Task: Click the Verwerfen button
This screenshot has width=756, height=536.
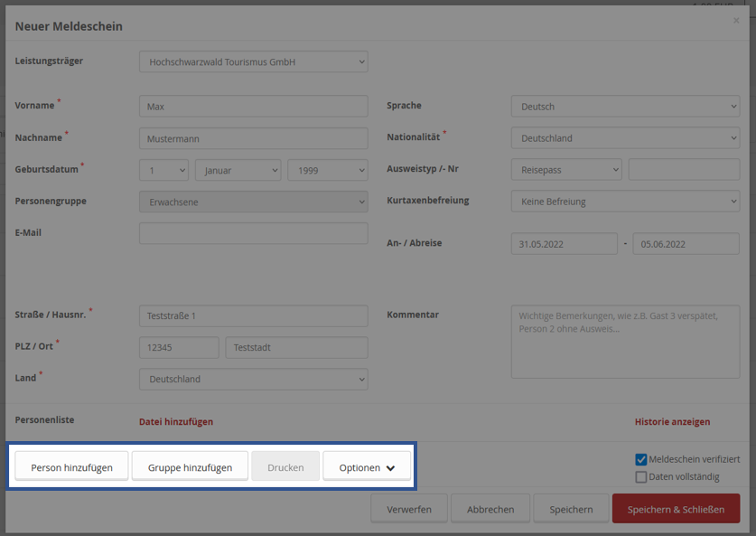Action: click(409, 509)
